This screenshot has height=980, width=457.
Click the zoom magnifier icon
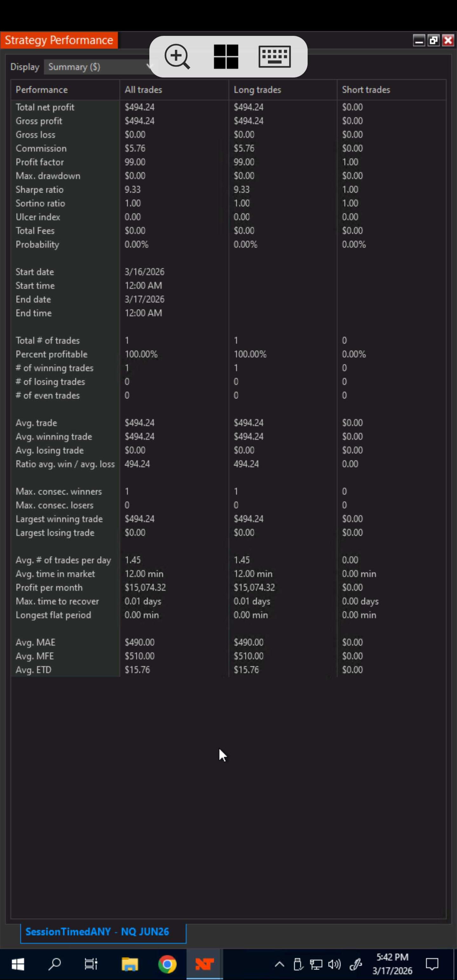coord(177,57)
